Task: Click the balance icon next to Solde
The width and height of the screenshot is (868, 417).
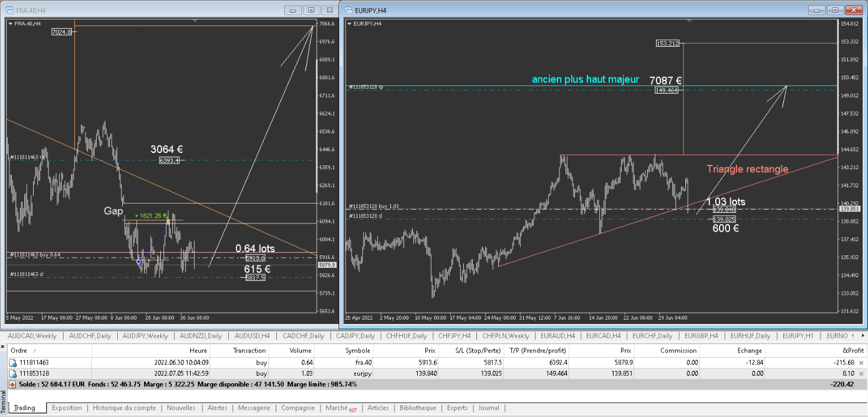Action: 12,384
